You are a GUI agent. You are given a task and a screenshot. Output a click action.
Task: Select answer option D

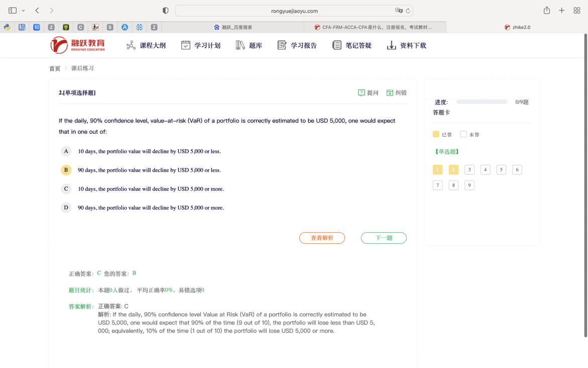pos(66,208)
